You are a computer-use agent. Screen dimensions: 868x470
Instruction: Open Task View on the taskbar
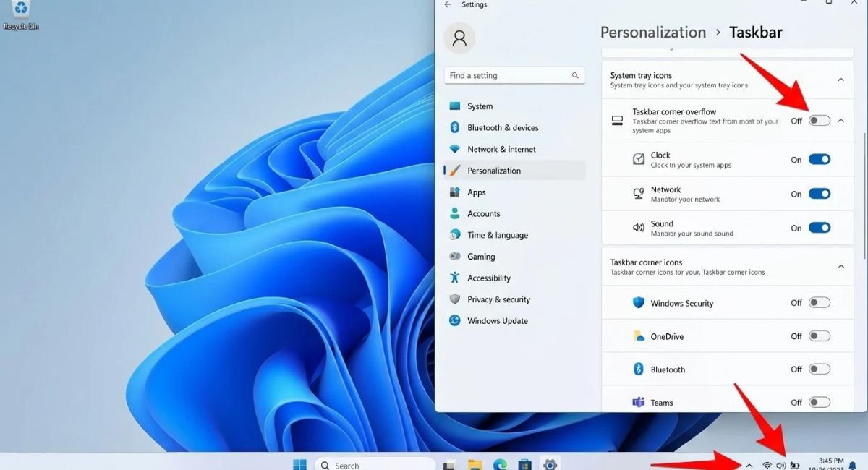tap(449, 465)
